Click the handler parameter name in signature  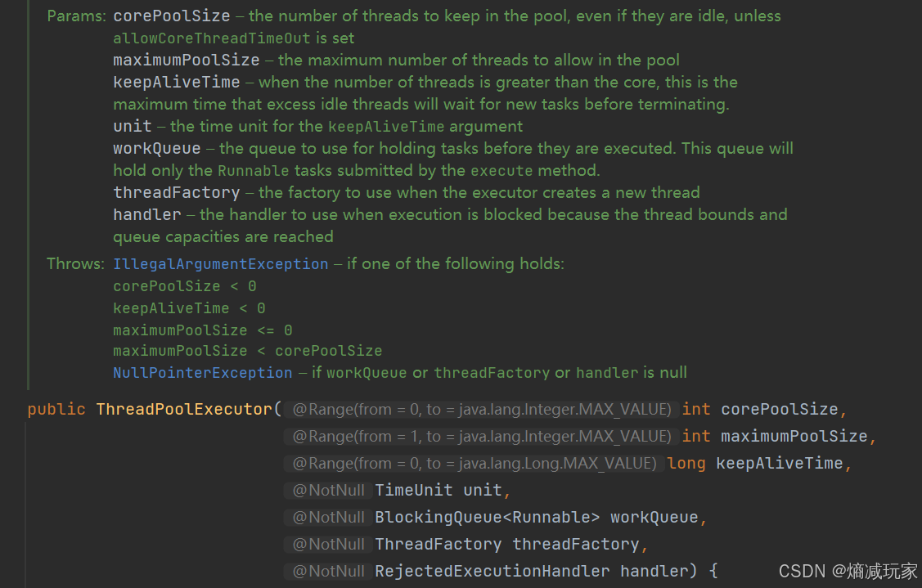coord(654,572)
